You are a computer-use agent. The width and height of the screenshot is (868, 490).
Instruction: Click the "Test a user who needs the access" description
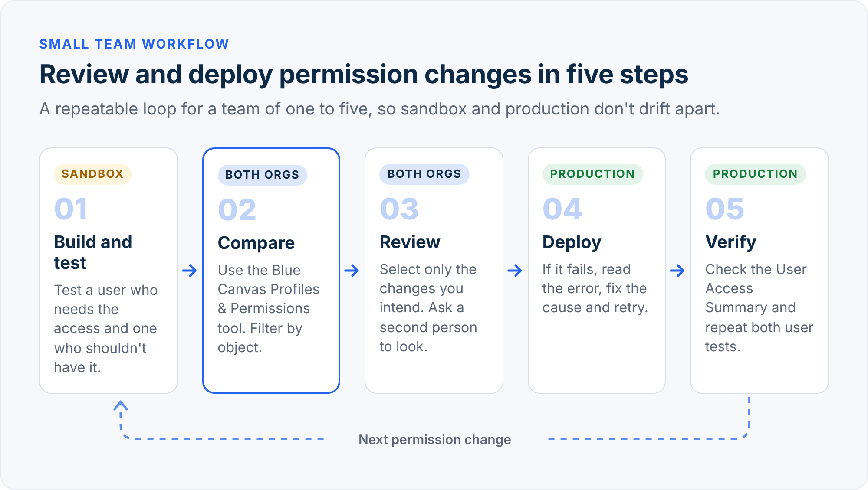tap(105, 328)
